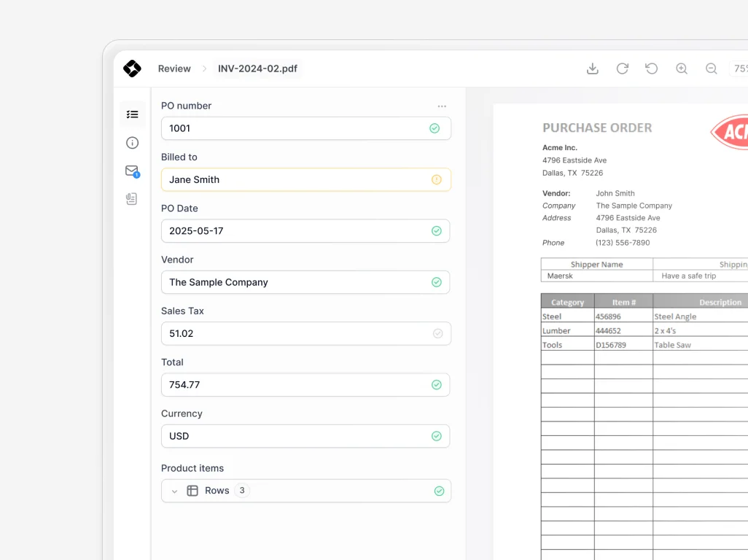Edit the Vendor field The Sample Company
The height and width of the screenshot is (560, 748).
pyautogui.click(x=305, y=282)
